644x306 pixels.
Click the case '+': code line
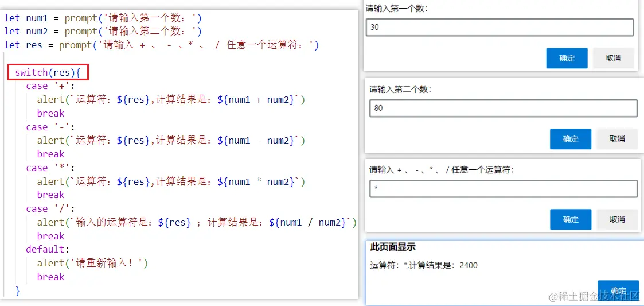50,86
